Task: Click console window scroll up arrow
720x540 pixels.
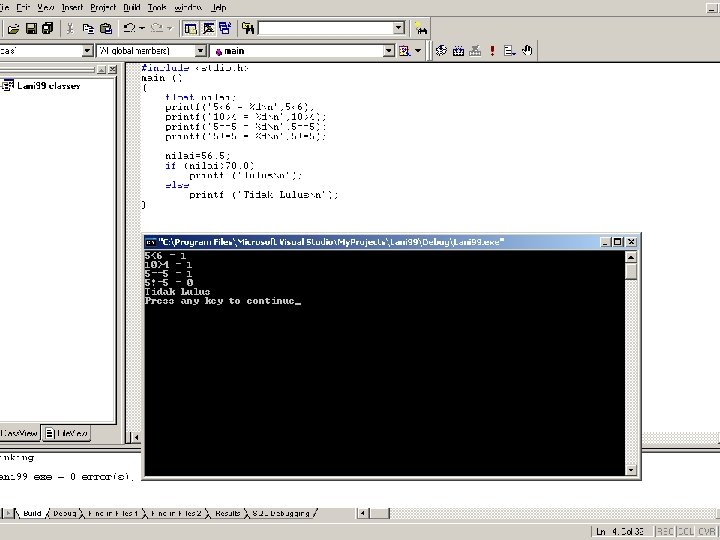Action: click(x=631, y=257)
